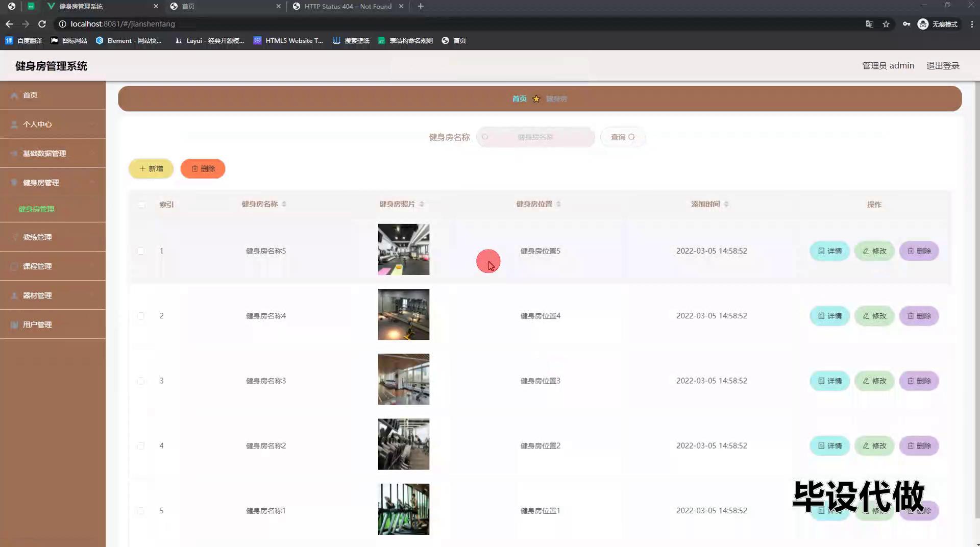Click the gym photo thumbnail in row 2

click(403, 314)
